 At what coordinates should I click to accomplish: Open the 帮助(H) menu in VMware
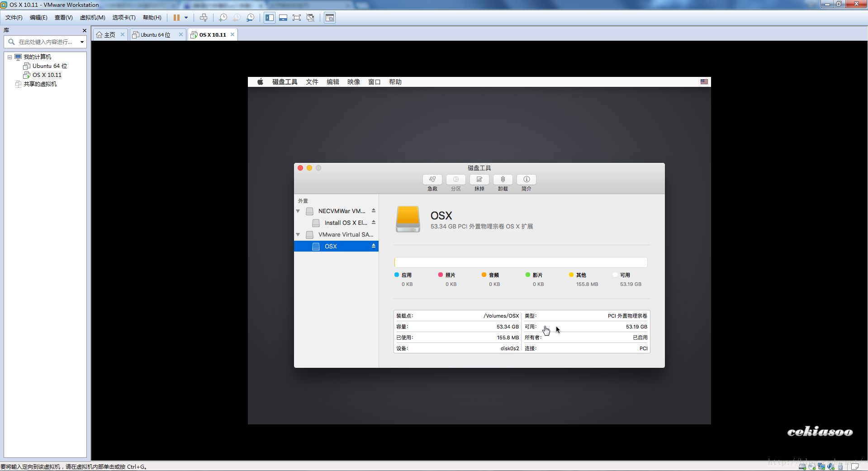[152, 18]
